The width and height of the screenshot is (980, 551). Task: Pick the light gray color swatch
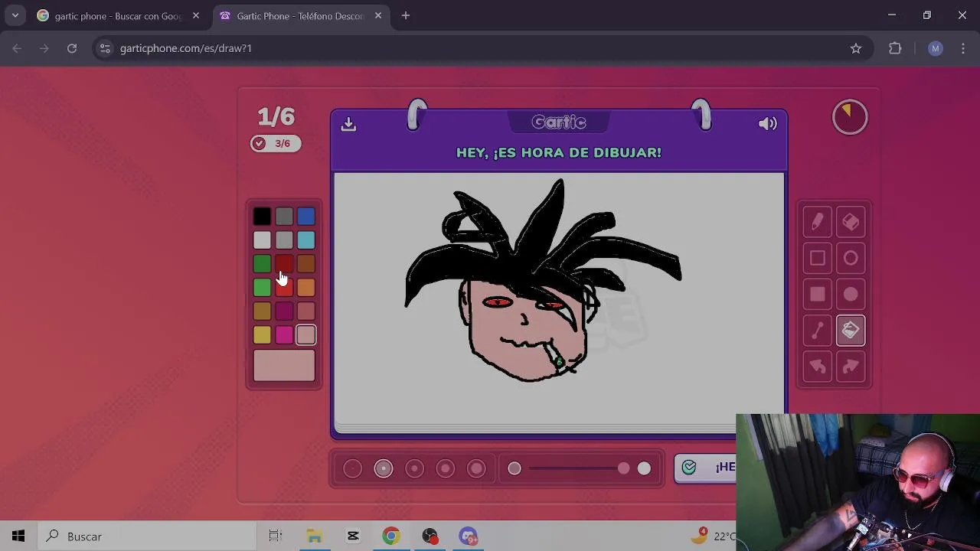click(x=284, y=240)
